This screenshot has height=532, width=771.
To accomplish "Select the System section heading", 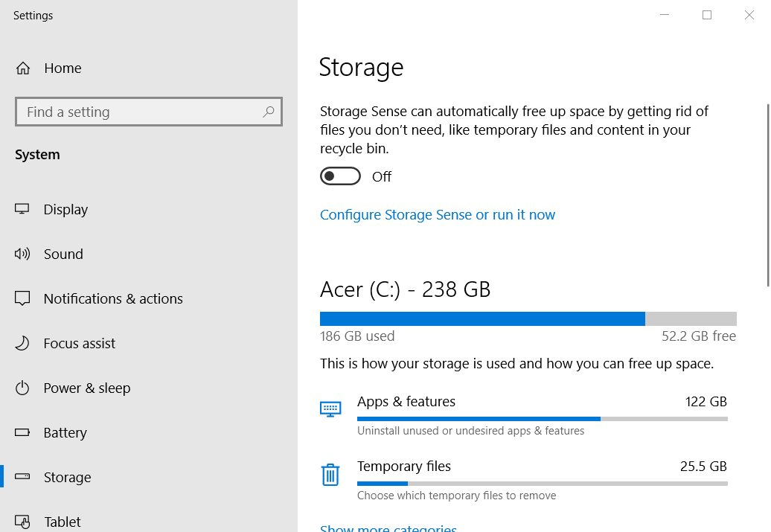I will [x=36, y=154].
